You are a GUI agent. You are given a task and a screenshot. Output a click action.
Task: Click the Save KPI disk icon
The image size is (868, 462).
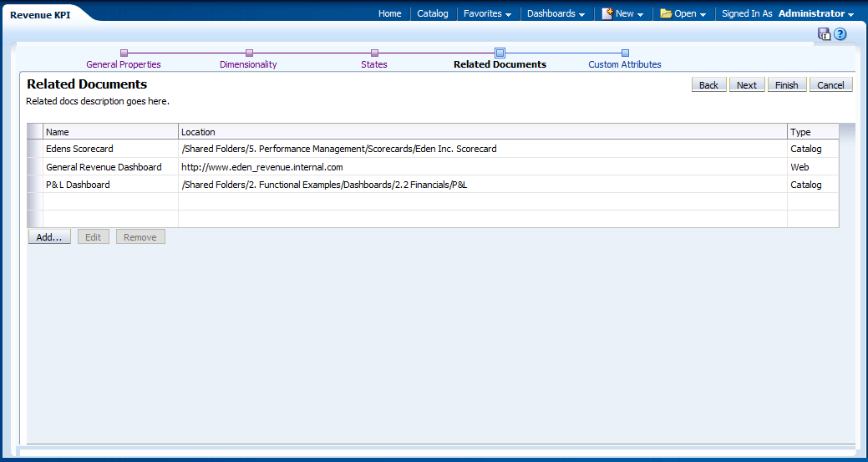click(x=824, y=34)
